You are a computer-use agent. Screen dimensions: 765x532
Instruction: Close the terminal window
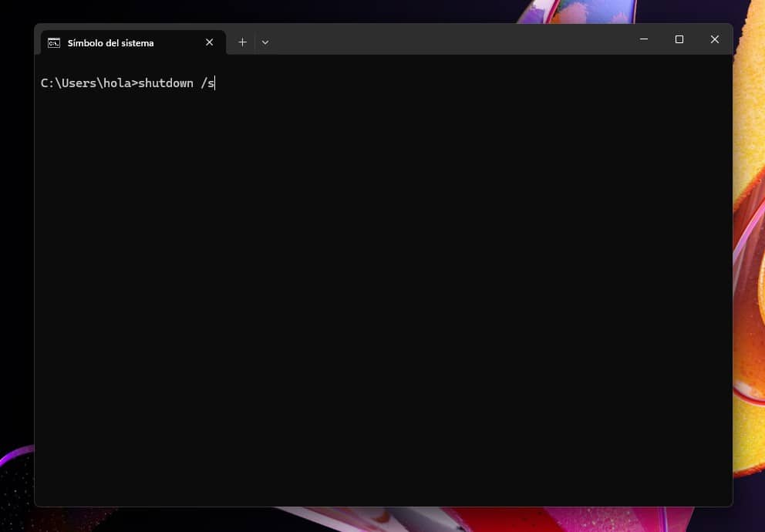tap(715, 39)
